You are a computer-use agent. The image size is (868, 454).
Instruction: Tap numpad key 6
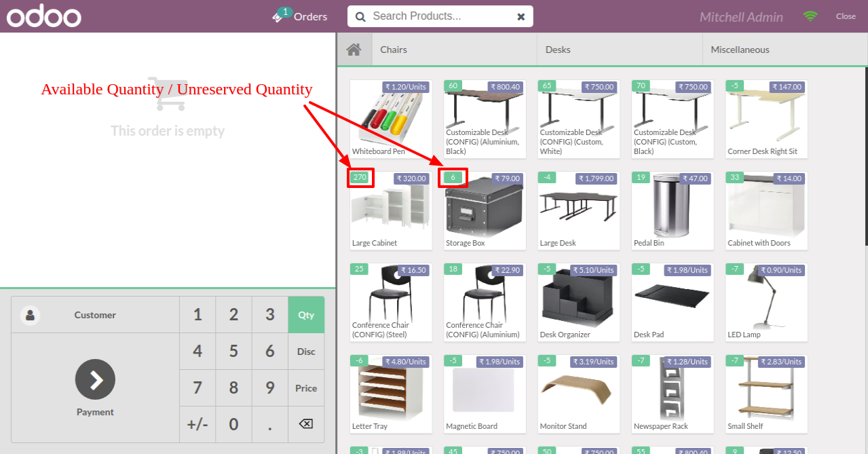coord(270,352)
